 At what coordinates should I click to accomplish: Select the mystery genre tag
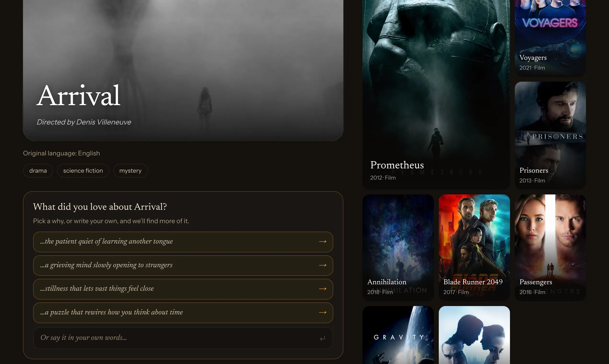pyautogui.click(x=130, y=171)
